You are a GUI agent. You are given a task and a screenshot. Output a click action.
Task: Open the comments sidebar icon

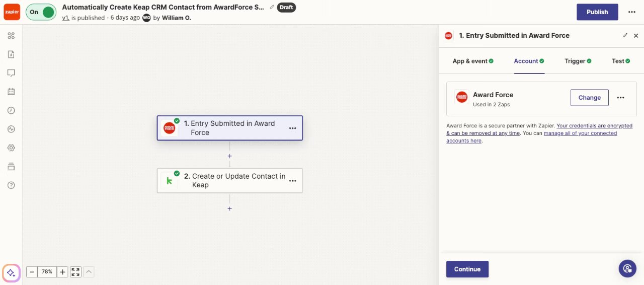pyautogui.click(x=11, y=73)
